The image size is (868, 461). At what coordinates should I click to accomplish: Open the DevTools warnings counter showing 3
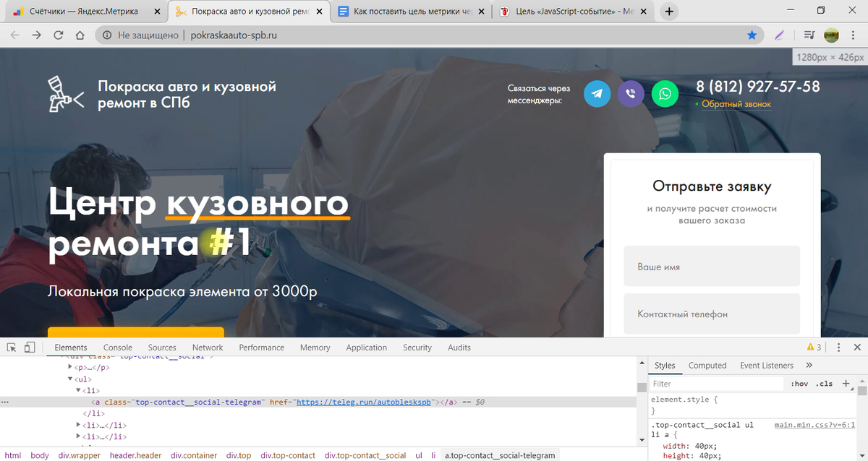point(814,347)
